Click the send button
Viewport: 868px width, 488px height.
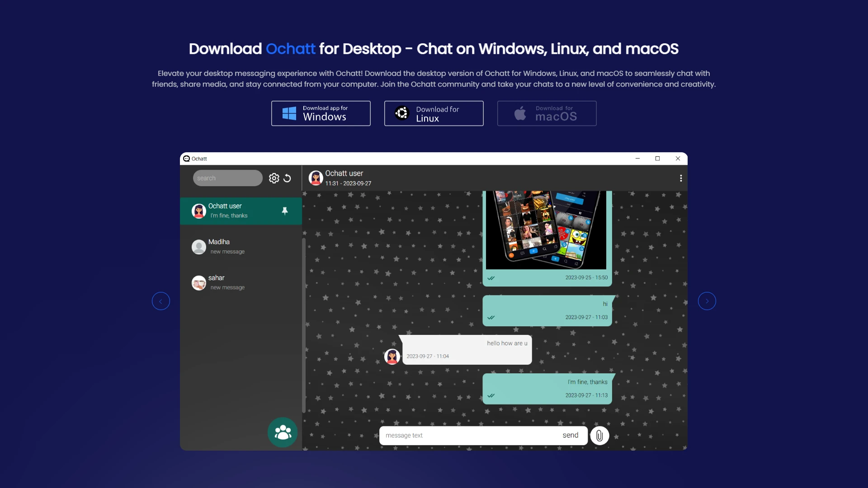[571, 435]
